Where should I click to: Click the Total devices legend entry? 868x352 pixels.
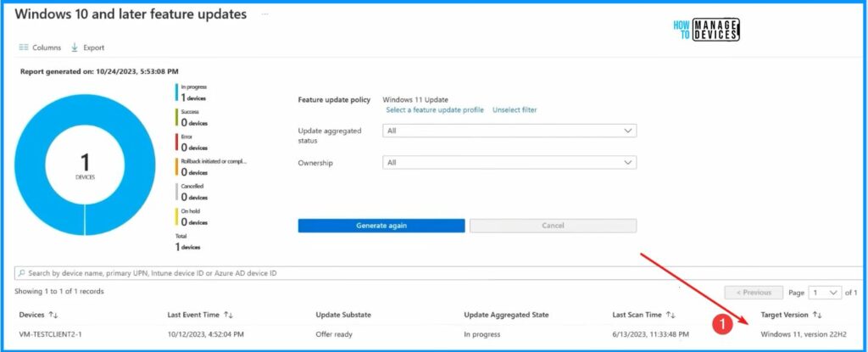187,242
